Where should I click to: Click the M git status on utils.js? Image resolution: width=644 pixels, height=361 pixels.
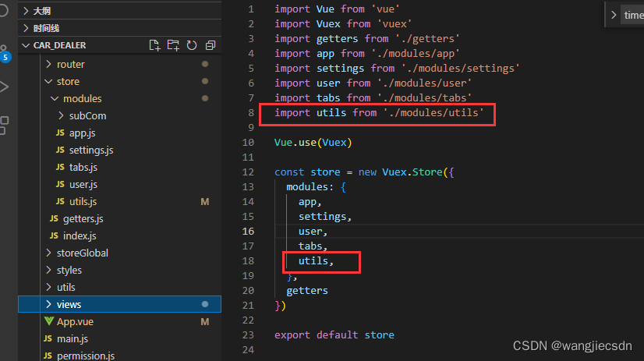205,202
